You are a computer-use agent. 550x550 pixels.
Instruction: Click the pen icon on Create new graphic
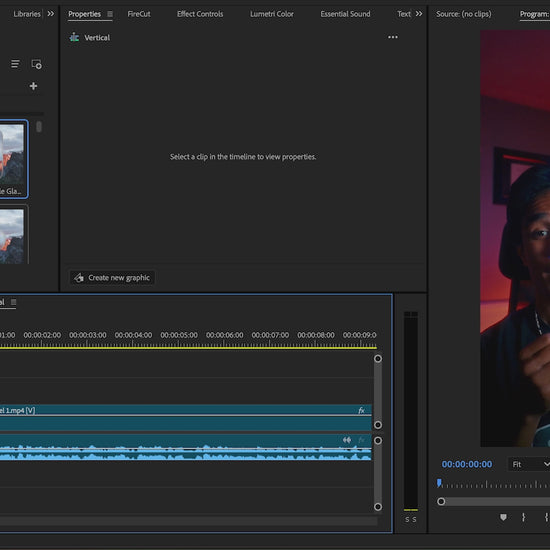[x=79, y=278]
